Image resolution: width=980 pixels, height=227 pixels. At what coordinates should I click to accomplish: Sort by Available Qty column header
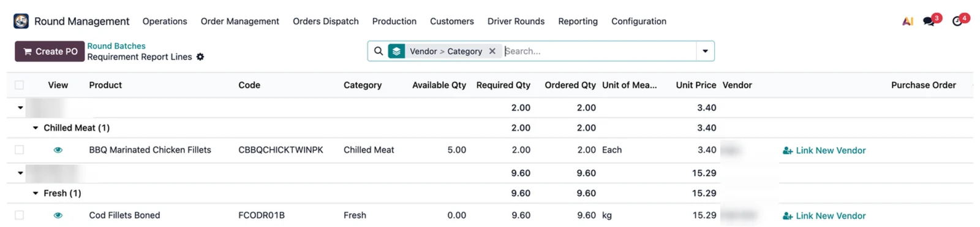click(x=439, y=85)
